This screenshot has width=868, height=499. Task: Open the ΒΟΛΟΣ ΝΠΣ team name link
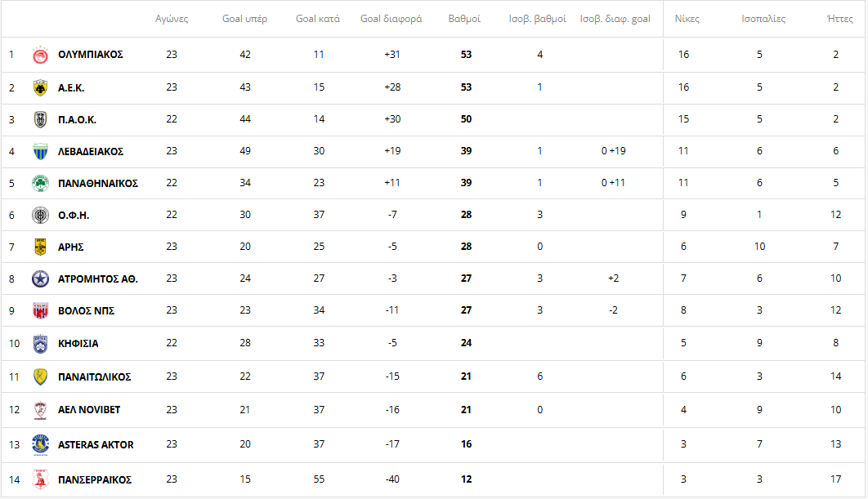[x=86, y=310]
